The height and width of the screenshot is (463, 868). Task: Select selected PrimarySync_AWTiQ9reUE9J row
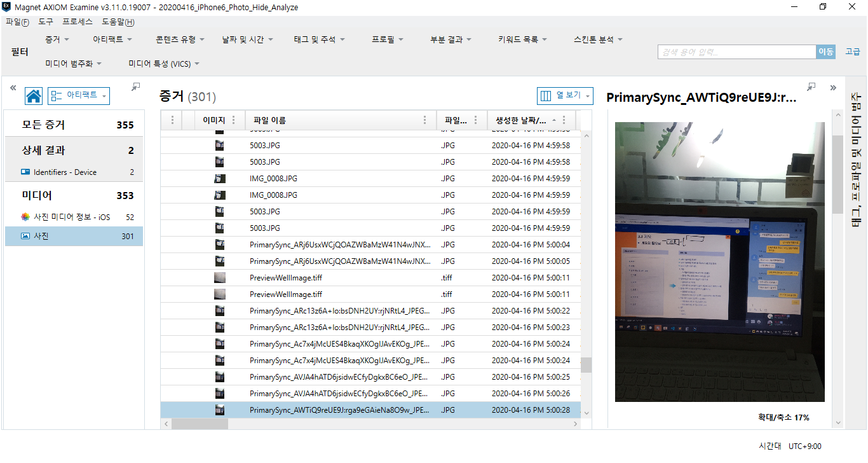click(370, 410)
